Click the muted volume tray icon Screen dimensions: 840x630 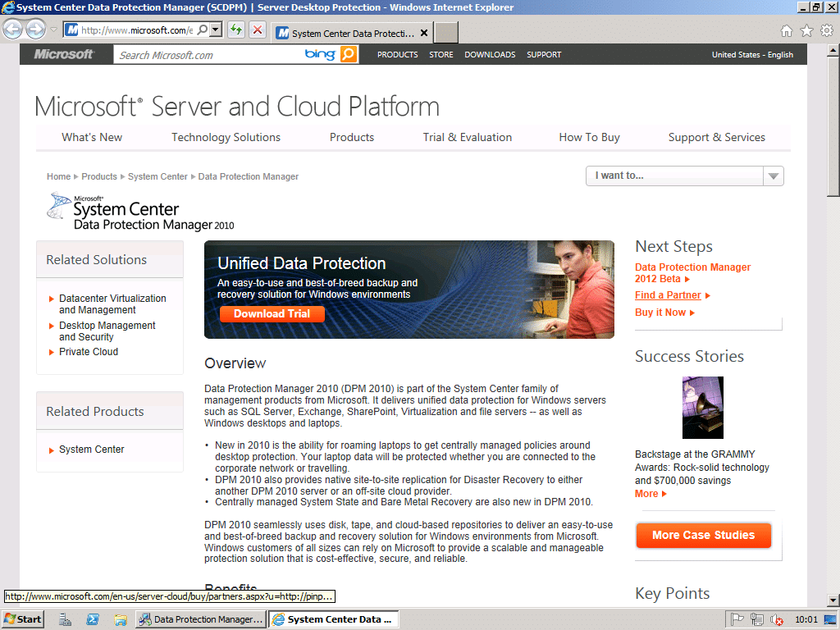pyautogui.click(x=776, y=620)
